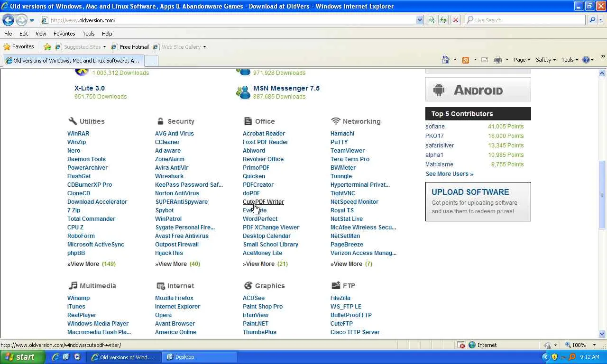Open the Recent Pages dropdown beside Forward
This screenshot has height=364, width=607.
[32, 20]
